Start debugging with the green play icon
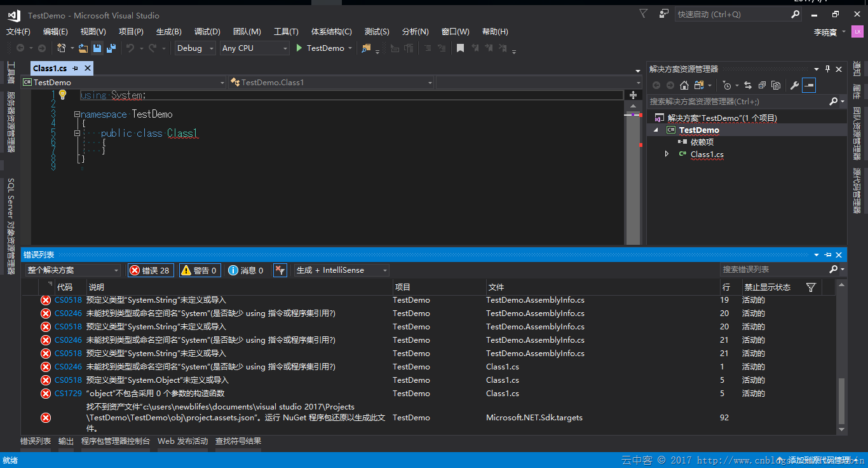This screenshot has width=868, height=468. pyautogui.click(x=299, y=48)
